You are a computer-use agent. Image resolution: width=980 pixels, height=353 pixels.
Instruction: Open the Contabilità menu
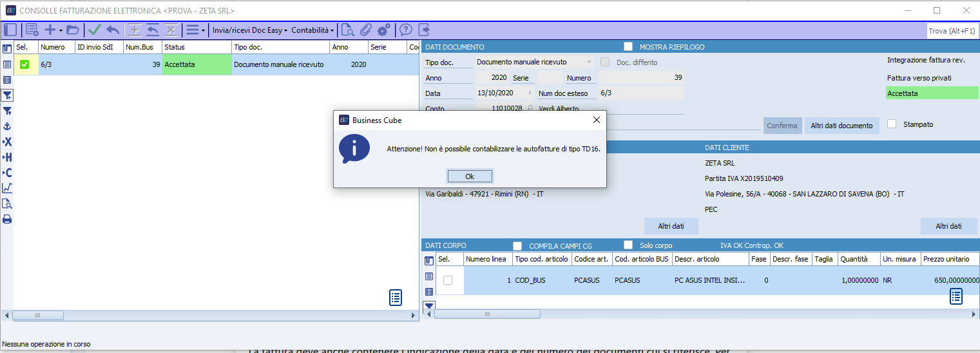312,30
